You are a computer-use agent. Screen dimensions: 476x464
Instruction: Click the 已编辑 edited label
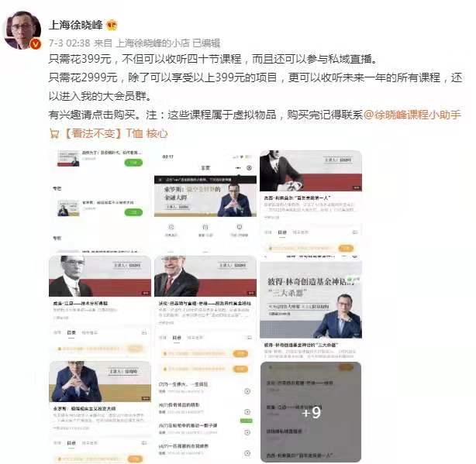(x=206, y=43)
